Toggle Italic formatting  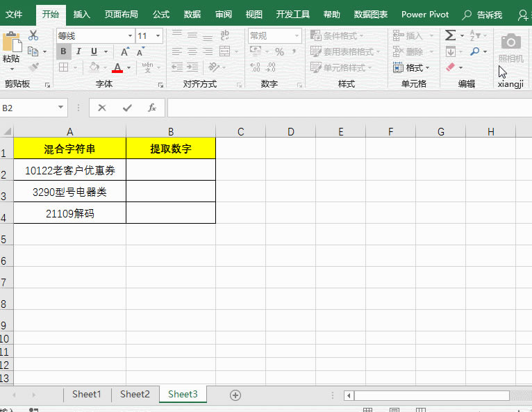pos(78,51)
